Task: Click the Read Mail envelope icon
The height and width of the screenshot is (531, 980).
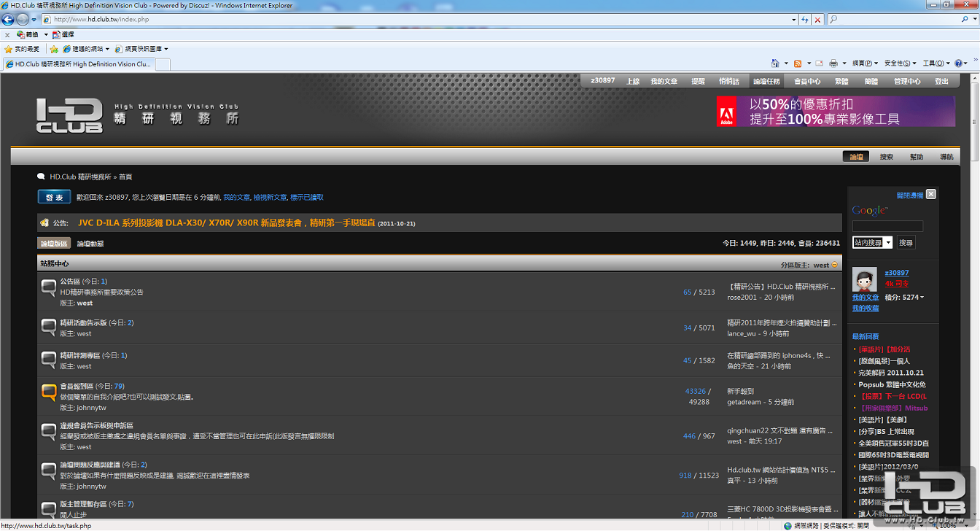Action: point(820,63)
